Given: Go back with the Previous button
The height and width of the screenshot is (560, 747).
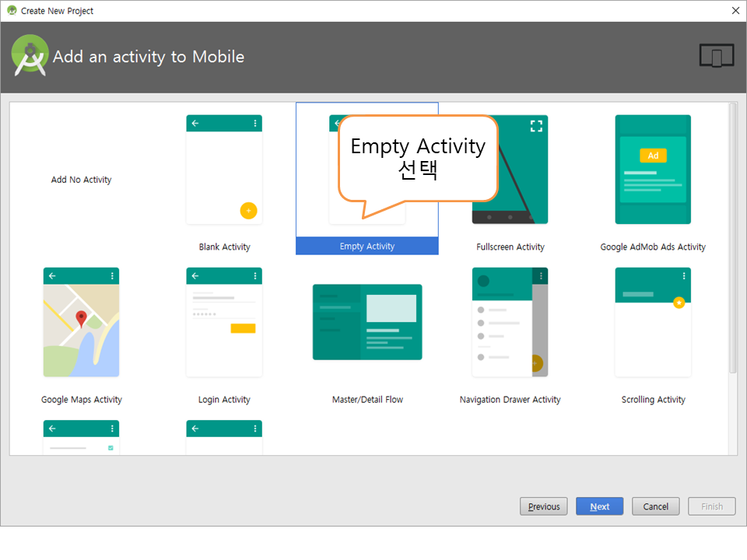Looking at the screenshot, I should tap(544, 506).
